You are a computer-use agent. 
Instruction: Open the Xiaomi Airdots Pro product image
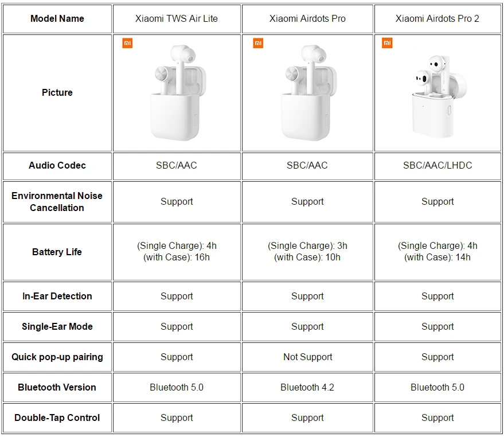[x=307, y=93]
